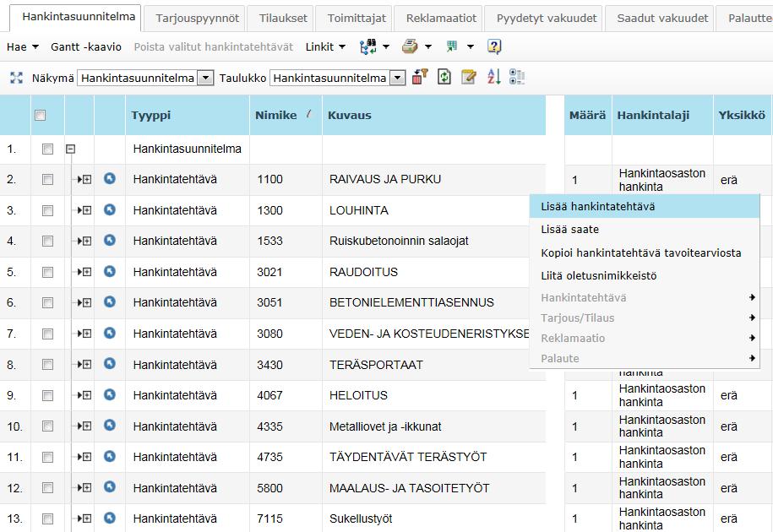Screen dimensions: 773x532
Task: Check the BETONIELEMENTTIASENNUS row checkbox
Action: pyautogui.click(x=48, y=303)
